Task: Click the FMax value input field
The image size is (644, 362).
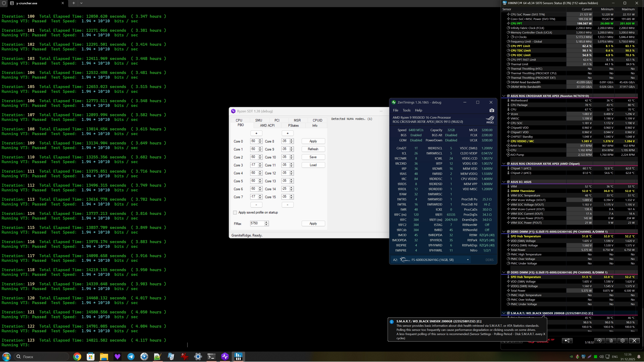Action: (257, 223)
